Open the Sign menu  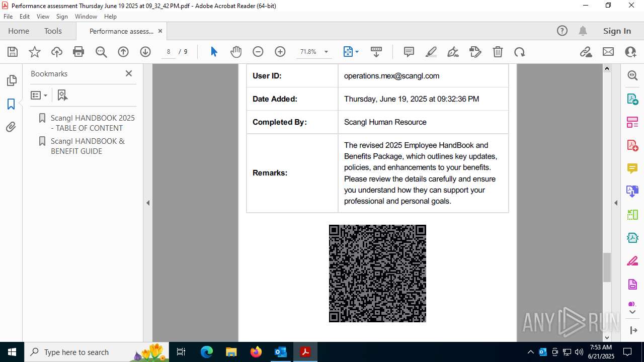pyautogui.click(x=62, y=17)
